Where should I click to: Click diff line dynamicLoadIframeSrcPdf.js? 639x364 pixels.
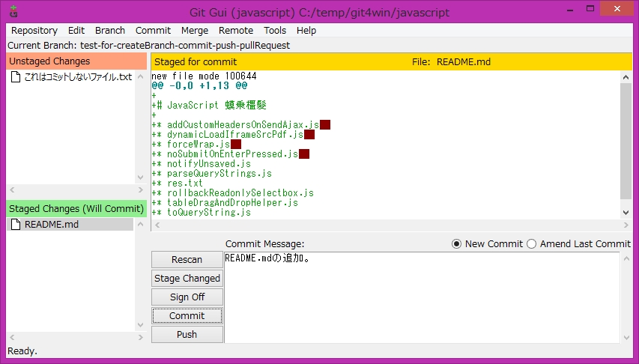(x=233, y=135)
